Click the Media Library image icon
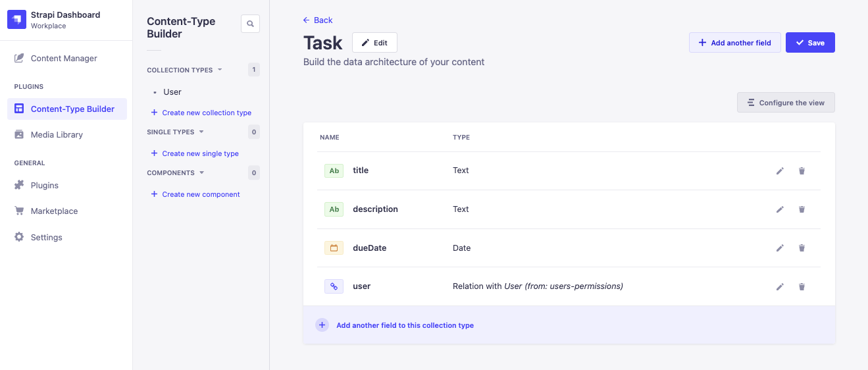Image resolution: width=868 pixels, height=370 pixels. point(19,134)
